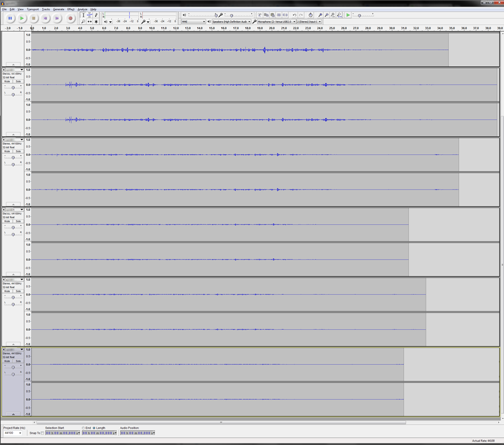Select the Length radio button

(x=94, y=428)
